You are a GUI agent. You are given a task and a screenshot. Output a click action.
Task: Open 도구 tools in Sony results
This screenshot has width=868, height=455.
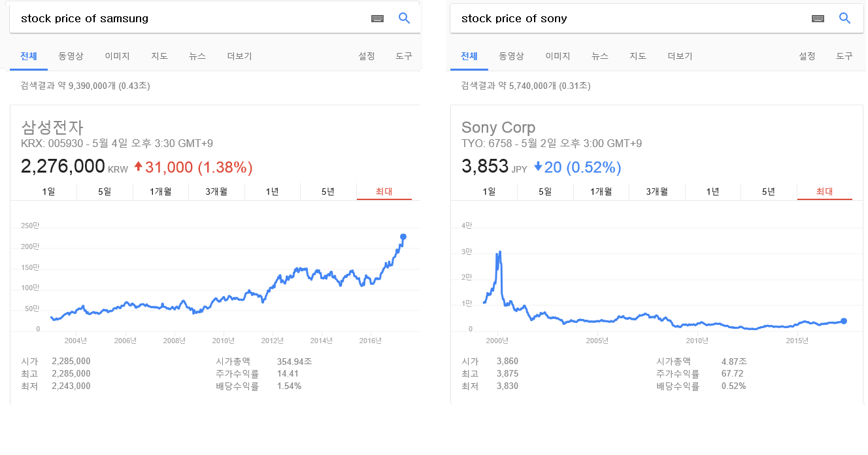pyautogui.click(x=844, y=56)
